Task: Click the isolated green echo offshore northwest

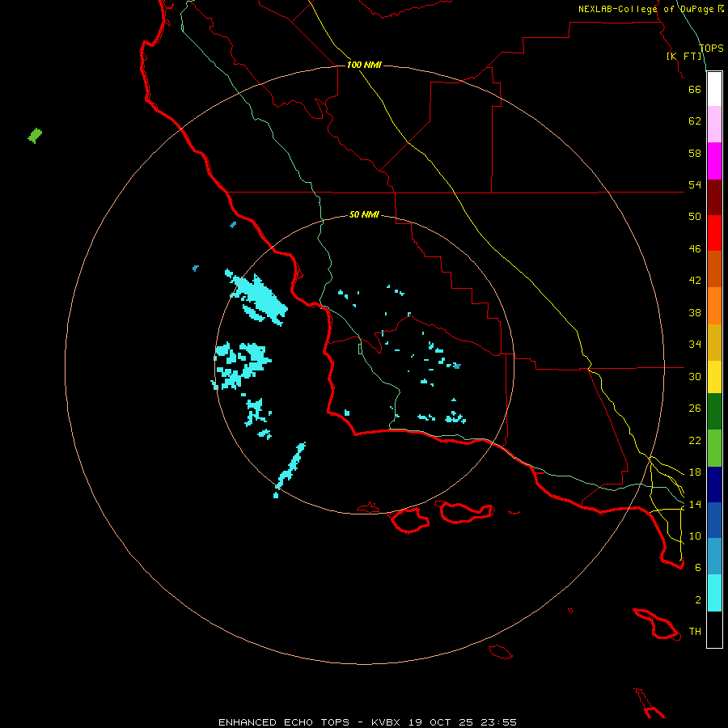Action: point(35,136)
